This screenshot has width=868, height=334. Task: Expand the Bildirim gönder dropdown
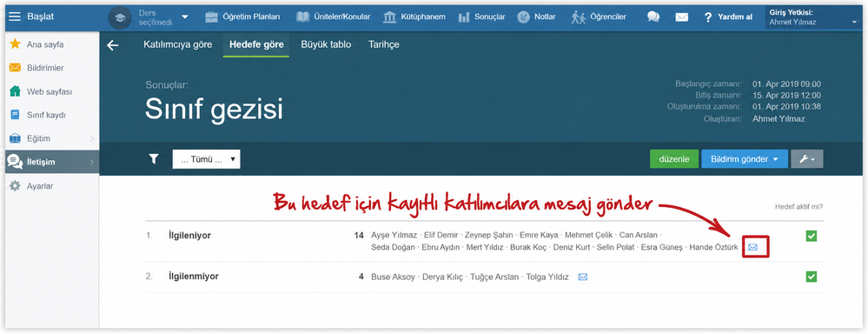[745, 159]
